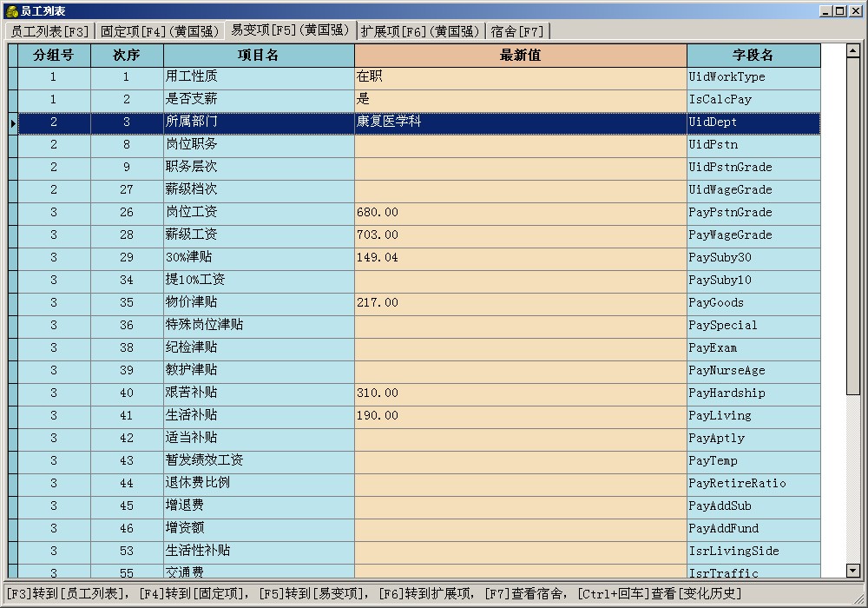Viewport: 868px width, 608px height.
Task: Go to the 扩展项[F6] tab
Action: 420,31
